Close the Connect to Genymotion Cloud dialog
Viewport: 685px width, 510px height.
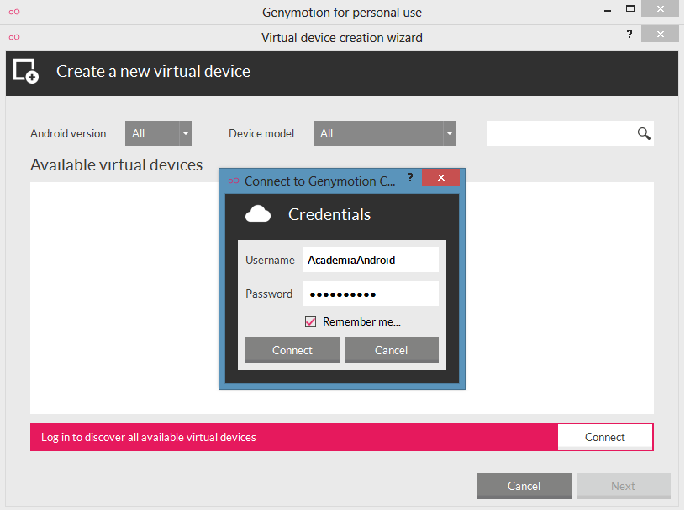(441, 177)
